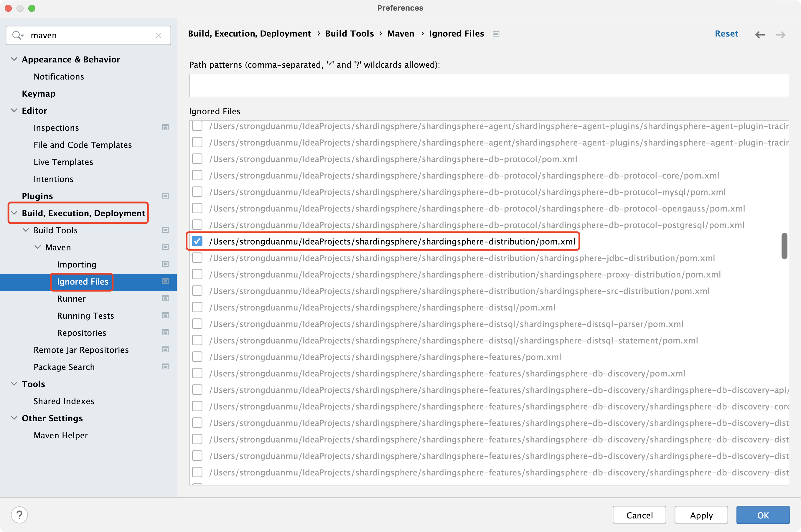The height and width of the screenshot is (532, 801).
Task: Collapse the Appearance & Behavior section
Action: (x=14, y=59)
